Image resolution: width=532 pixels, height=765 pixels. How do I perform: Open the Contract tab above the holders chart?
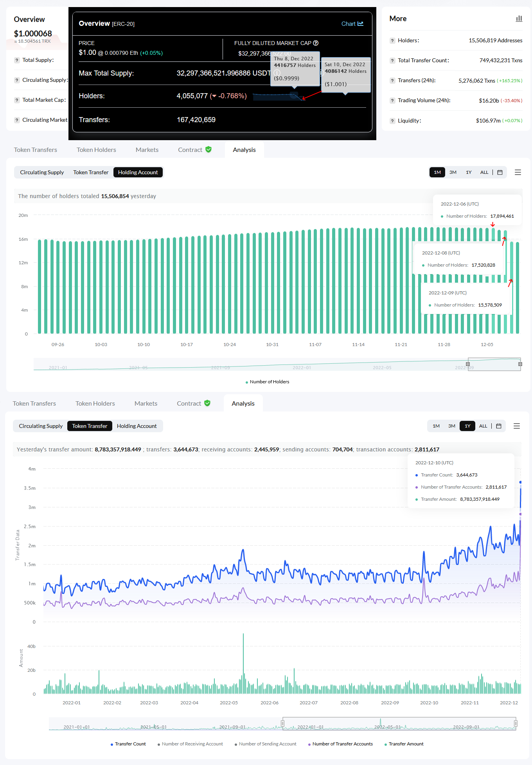pos(195,150)
